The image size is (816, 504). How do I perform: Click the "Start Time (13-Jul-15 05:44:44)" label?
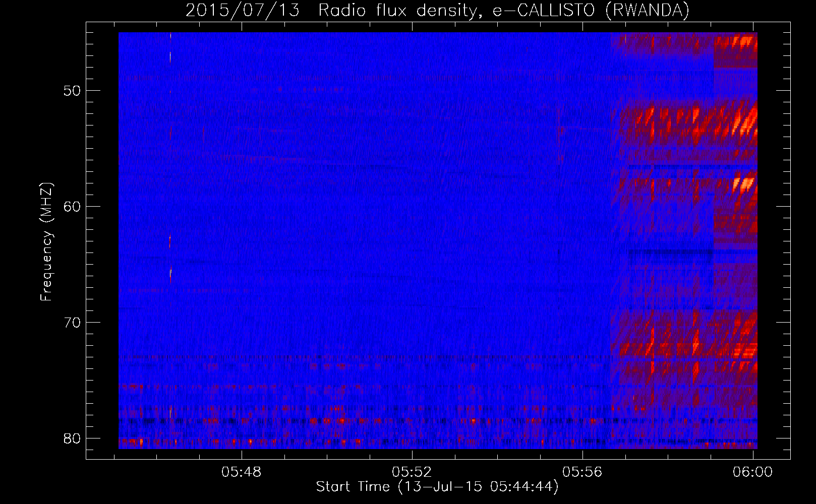click(x=437, y=487)
